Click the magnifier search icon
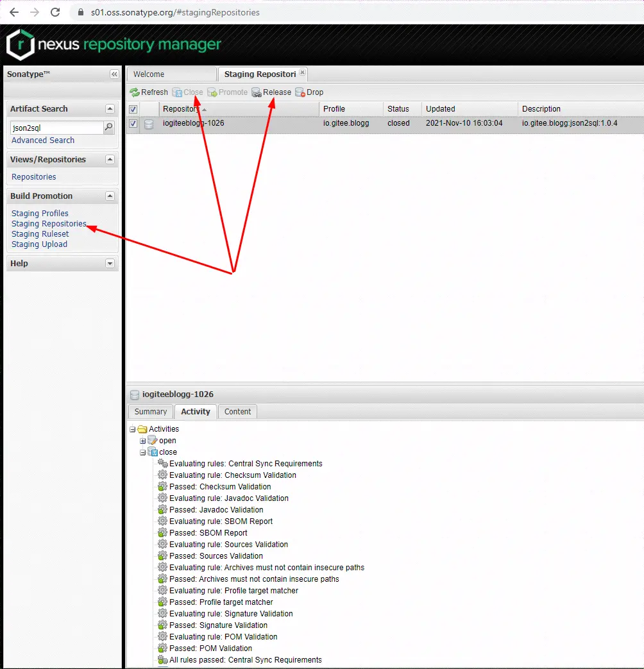This screenshot has height=669, width=644. pyautogui.click(x=109, y=127)
